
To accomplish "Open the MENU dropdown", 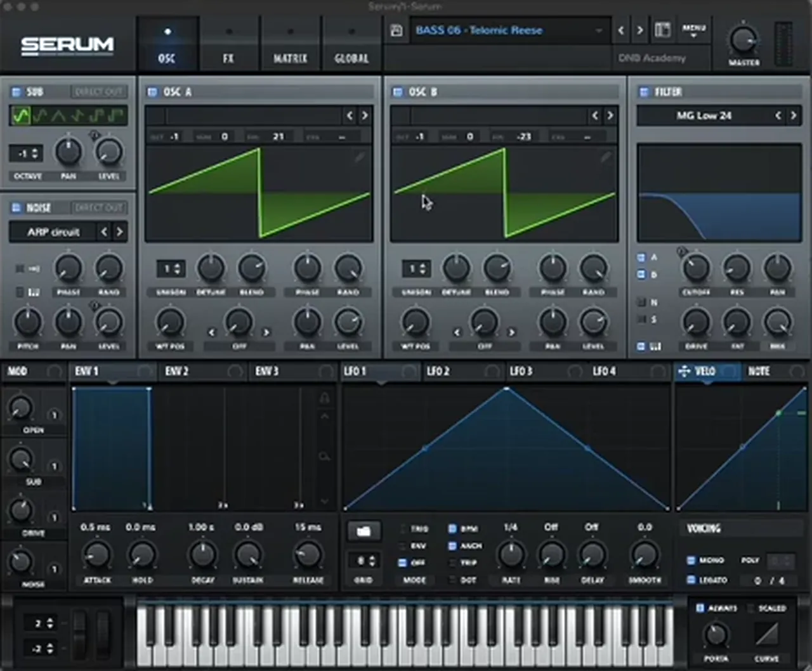I will tap(693, 30).
